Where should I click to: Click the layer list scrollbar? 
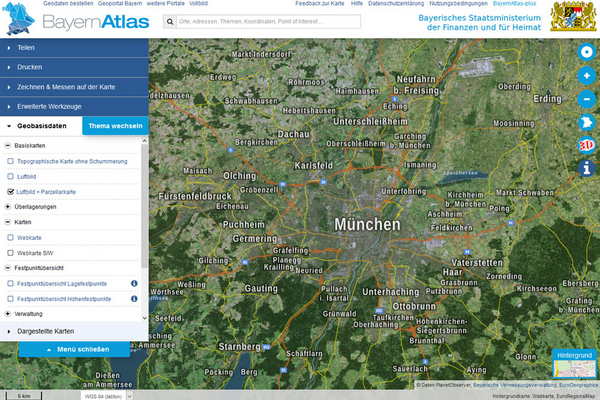[x=144, y=206]
